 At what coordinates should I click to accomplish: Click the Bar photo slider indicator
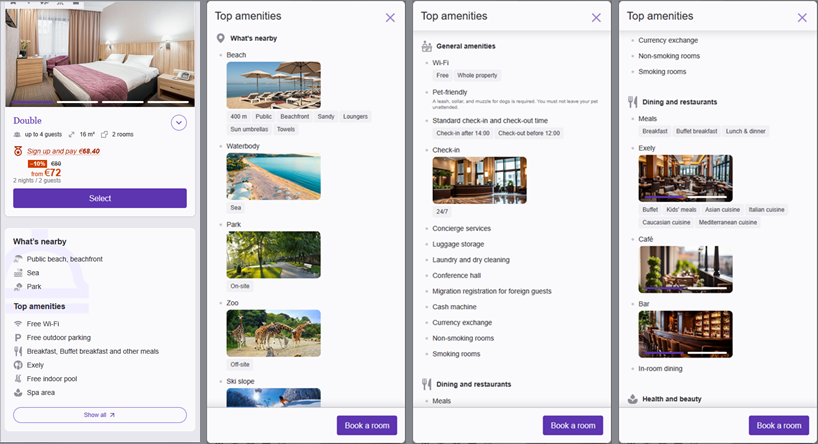(685, 353)
